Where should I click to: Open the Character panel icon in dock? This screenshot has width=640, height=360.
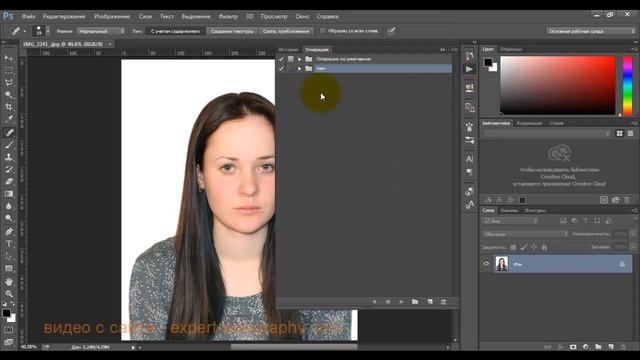(469, 159)
